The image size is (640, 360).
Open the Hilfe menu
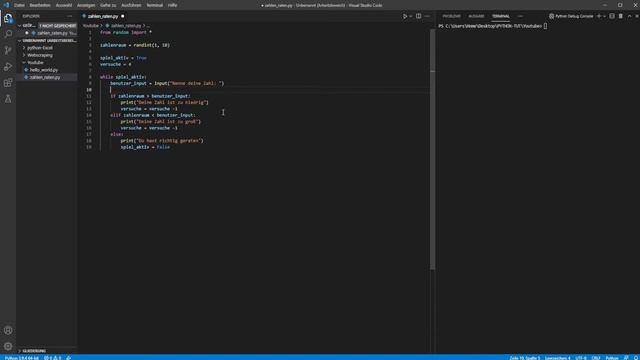coord(172,5)
